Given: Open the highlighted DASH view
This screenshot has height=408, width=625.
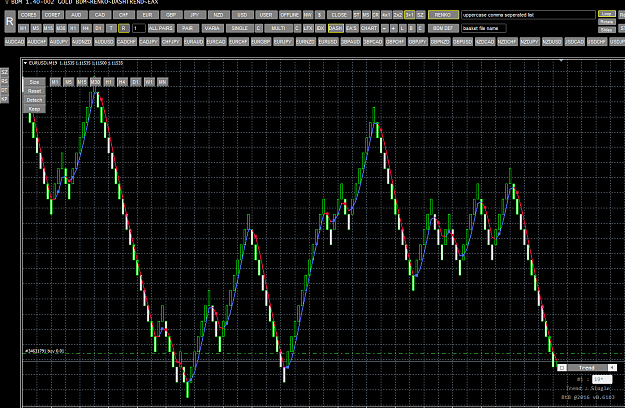Looking at the screenshot, I should (336, 28).
